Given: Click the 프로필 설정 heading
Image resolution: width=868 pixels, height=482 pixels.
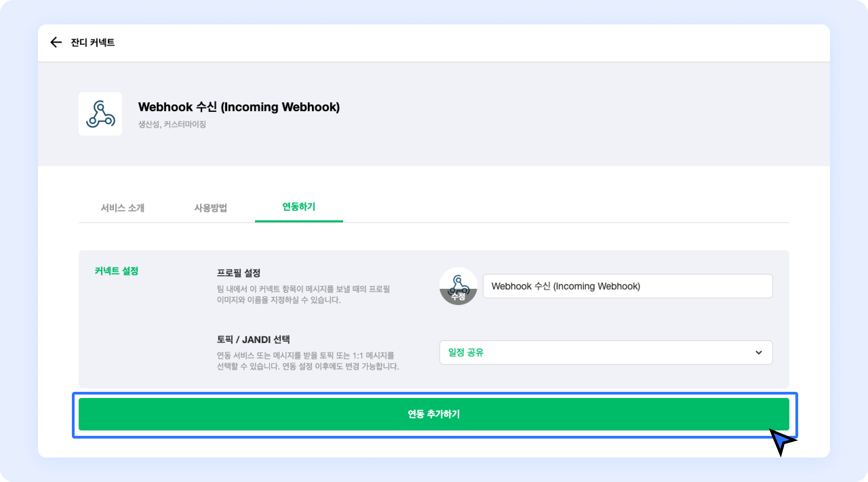Looking at the screenshot, I should [x=238, y=273].
